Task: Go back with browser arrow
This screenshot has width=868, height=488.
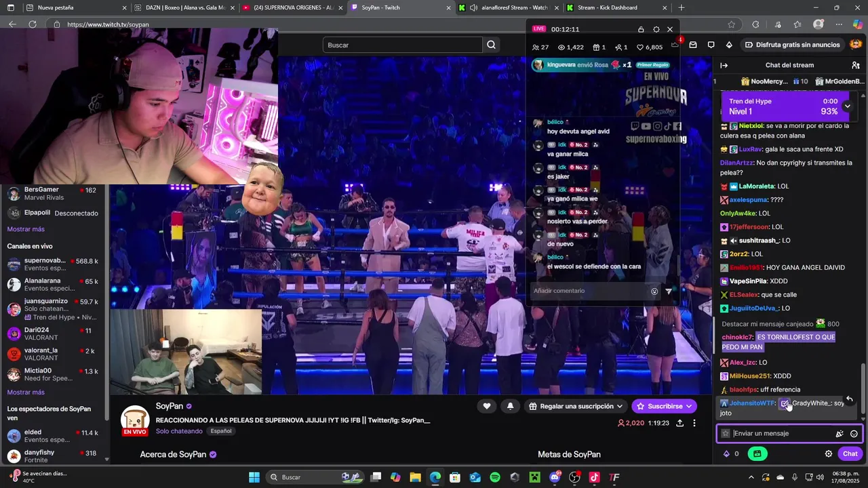Action: (x=12, y=24)
